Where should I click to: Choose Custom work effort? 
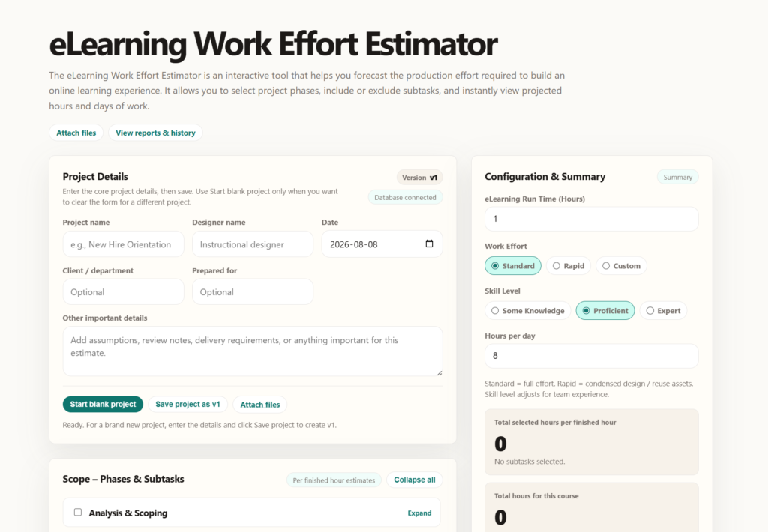[621, 266]
